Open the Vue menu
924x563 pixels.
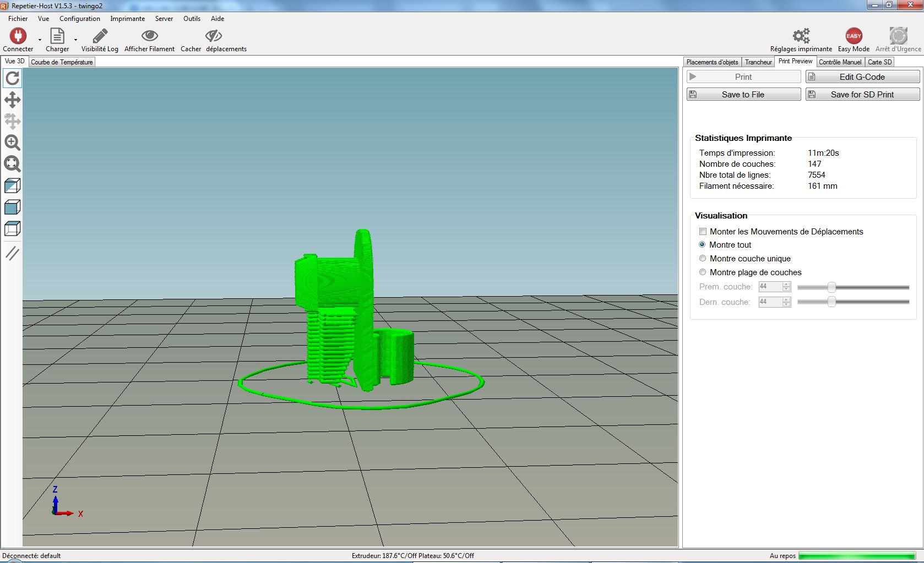click(x=44, y=19)
